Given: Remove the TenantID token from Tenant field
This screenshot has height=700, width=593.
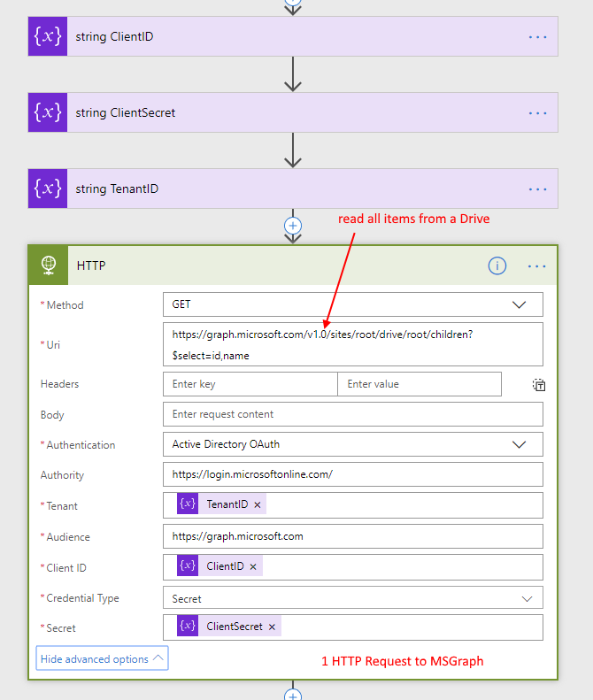Looking at the screenshot, I should 258,505.
